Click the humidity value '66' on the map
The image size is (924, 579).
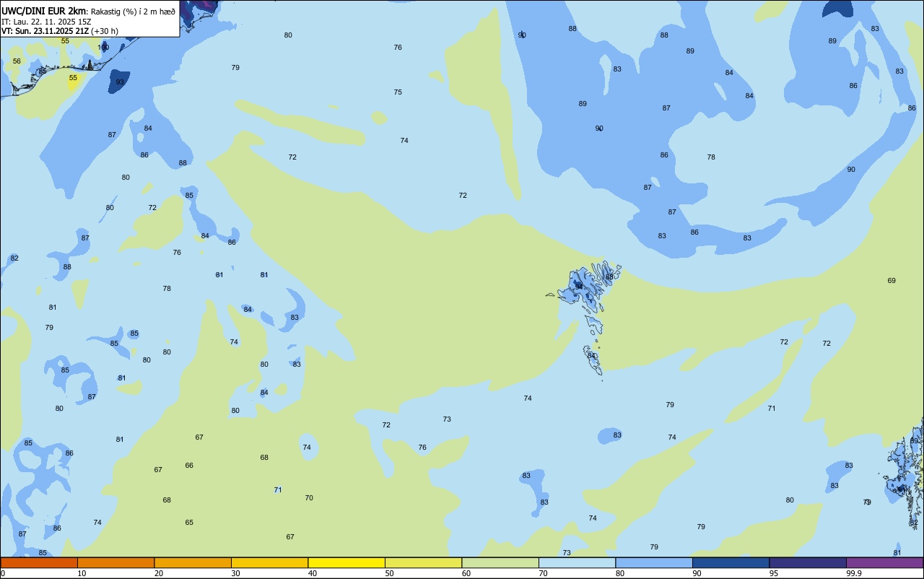189,466
